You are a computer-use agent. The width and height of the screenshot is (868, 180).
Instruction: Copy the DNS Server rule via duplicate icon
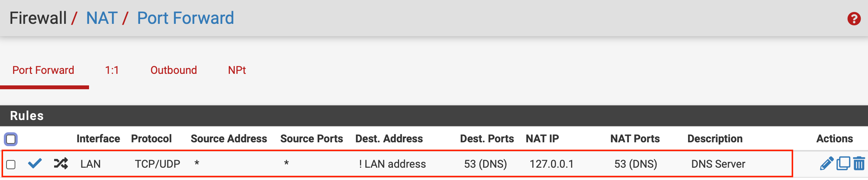coord(843,163)
